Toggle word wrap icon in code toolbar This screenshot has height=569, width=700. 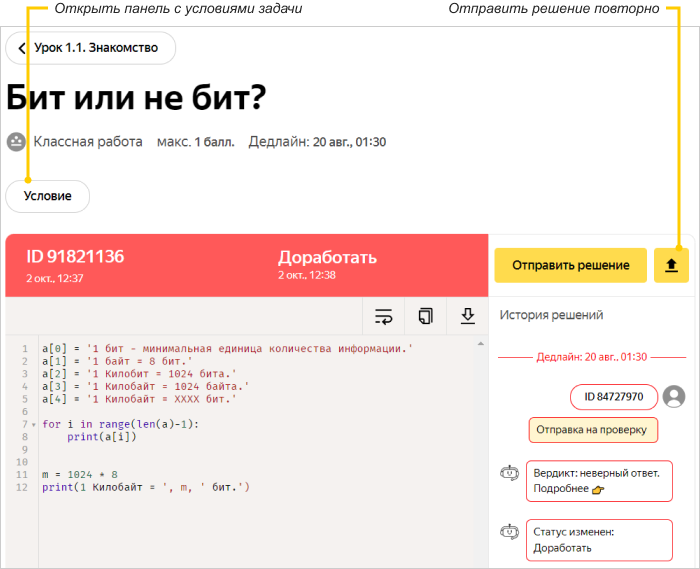(384, 317)
